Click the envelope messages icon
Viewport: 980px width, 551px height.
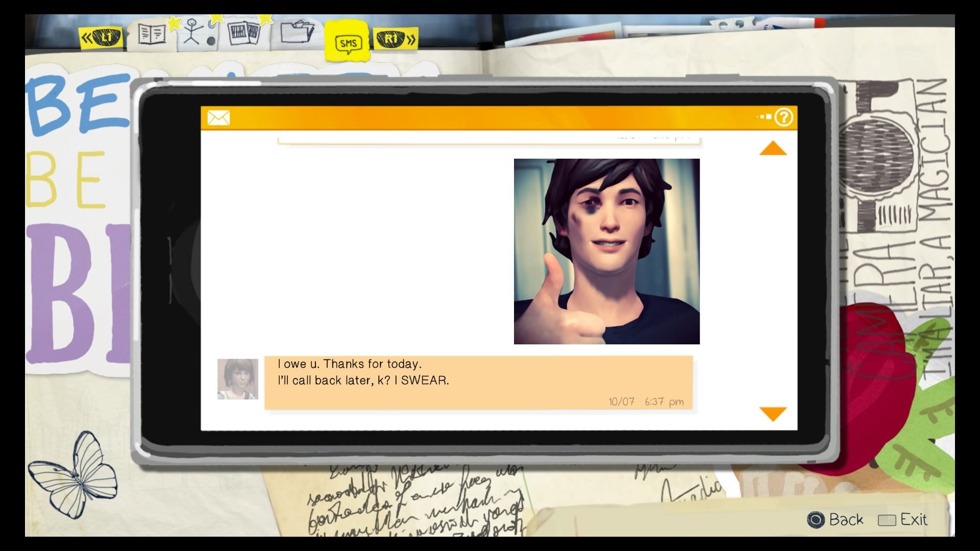[x=218, y=118]
